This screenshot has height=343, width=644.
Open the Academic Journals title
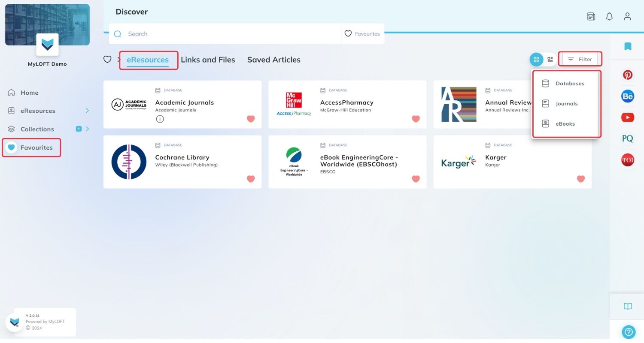tap(184, 102)
